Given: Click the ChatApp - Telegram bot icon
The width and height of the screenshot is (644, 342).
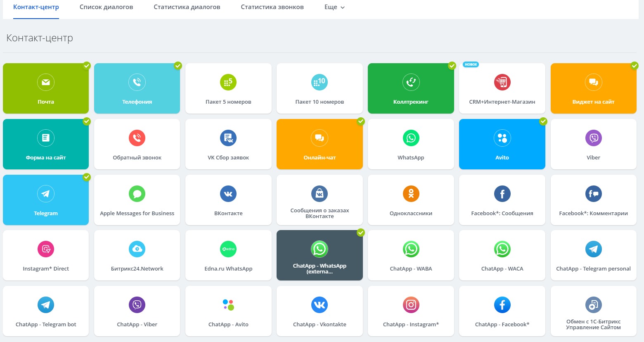Looking at the screenshot, I should pyautogui.click(x=46, y=305).
